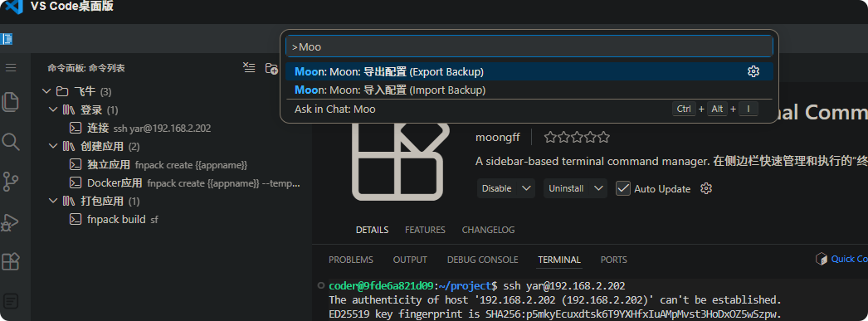
Task: Open the moongff publisher link
Action: (x=498, y=137)
